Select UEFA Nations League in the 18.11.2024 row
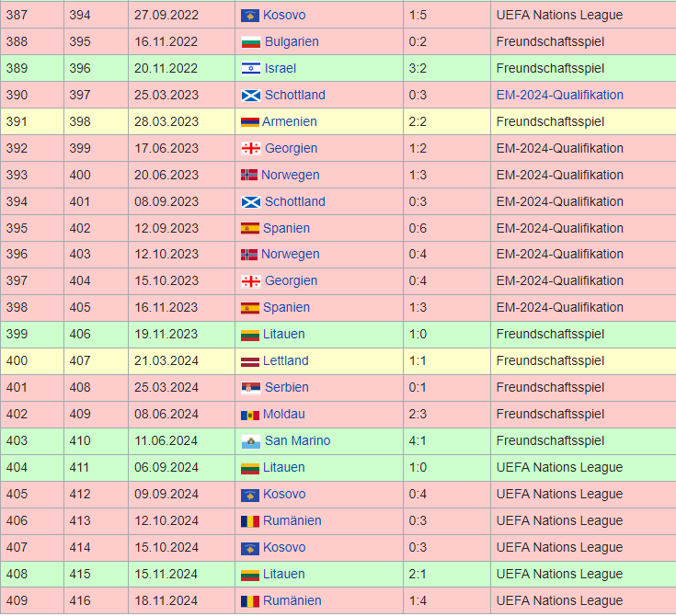 coord(559,601)
